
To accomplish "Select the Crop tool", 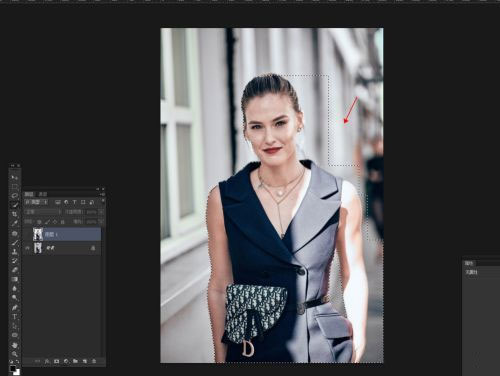I will tap(15, 214).
